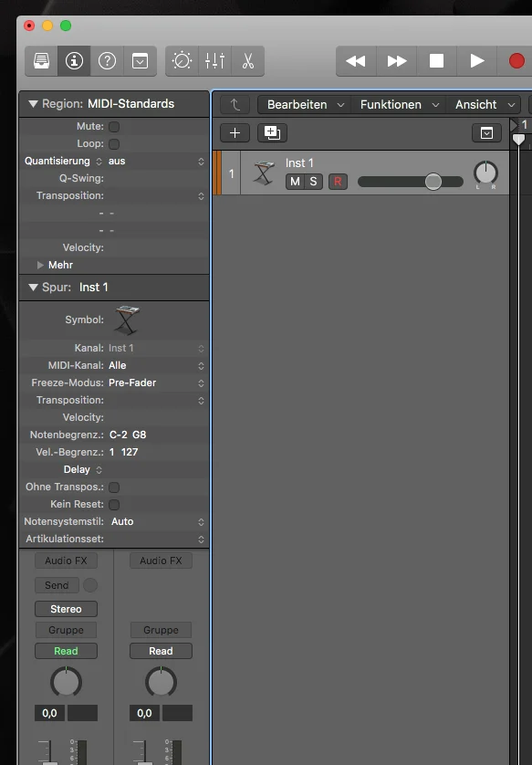Image resolution: width=532 pixels, height=765 pixels.
Task: Open the Spur Transposition dropdown
Action: 156,400
